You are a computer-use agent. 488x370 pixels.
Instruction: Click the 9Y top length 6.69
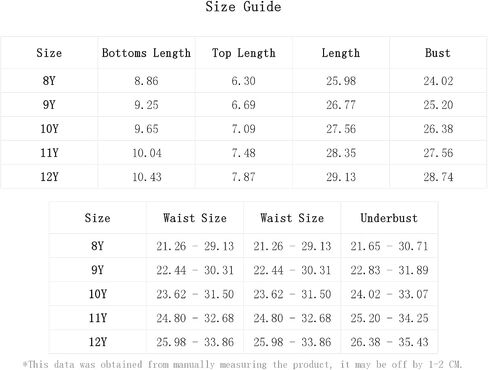coord(244,105)
